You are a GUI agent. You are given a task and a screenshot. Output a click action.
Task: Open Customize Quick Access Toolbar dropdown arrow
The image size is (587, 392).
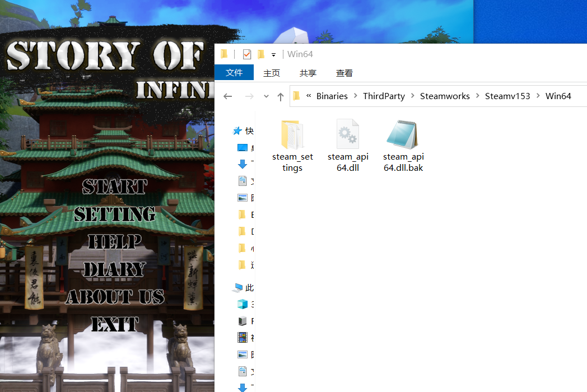coord(273,55)
